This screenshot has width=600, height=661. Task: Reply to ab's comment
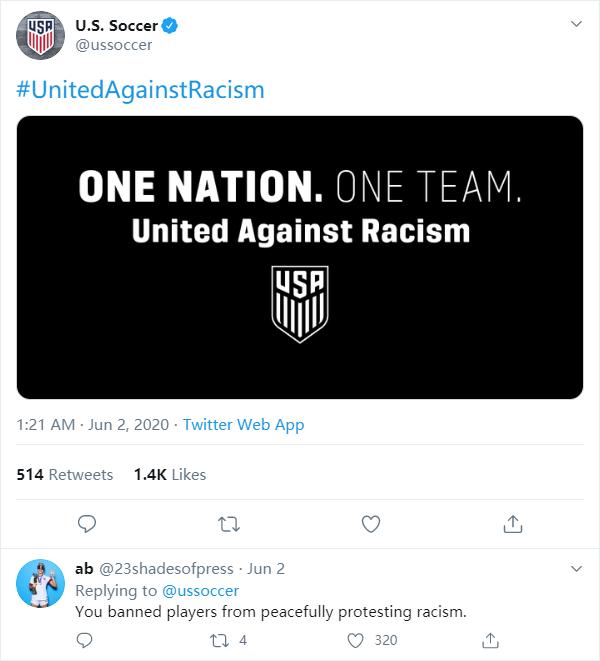pyautogui.click(x=87, y=640)
